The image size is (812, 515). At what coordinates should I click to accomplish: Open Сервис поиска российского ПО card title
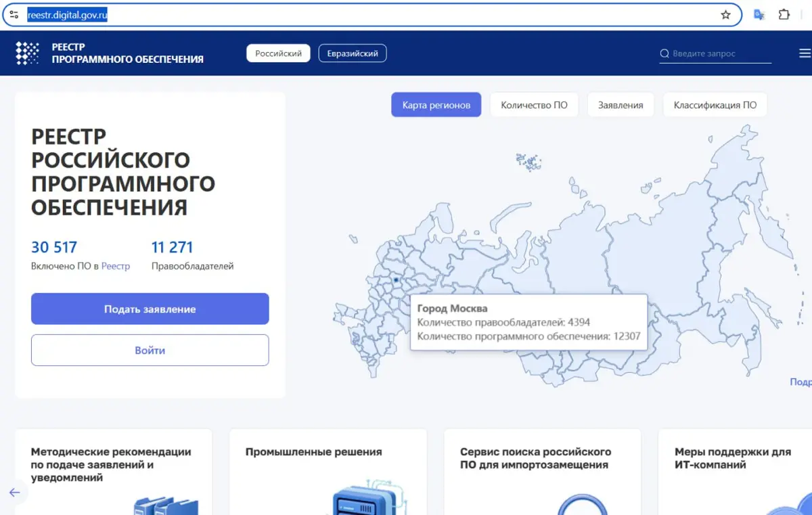[535, 458]
